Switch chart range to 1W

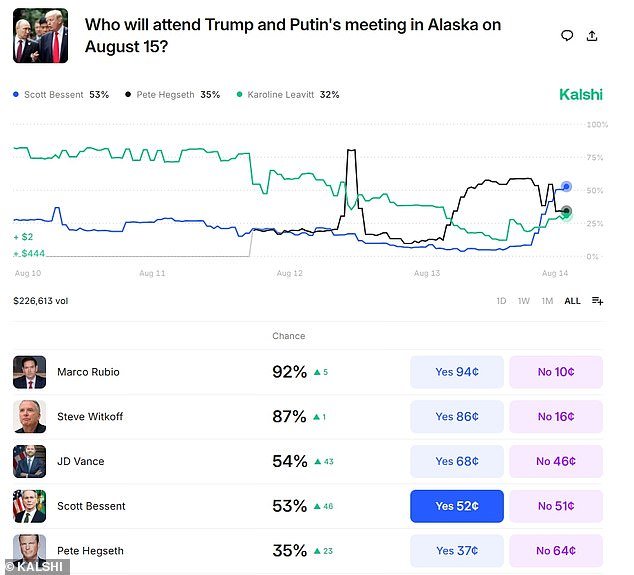[524, 301]
